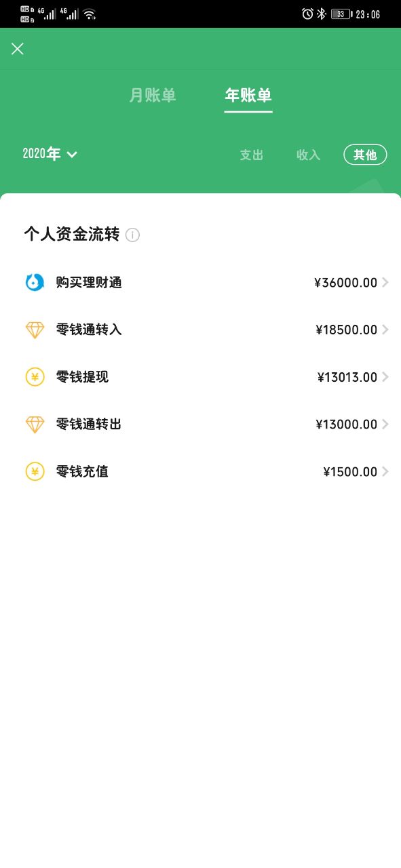Select the 其他 filter pill

click(x=365, y=155)
